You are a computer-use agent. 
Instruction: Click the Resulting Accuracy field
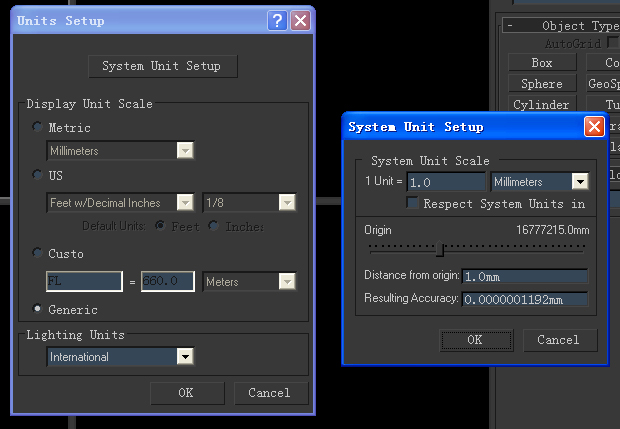pos(525,299)
